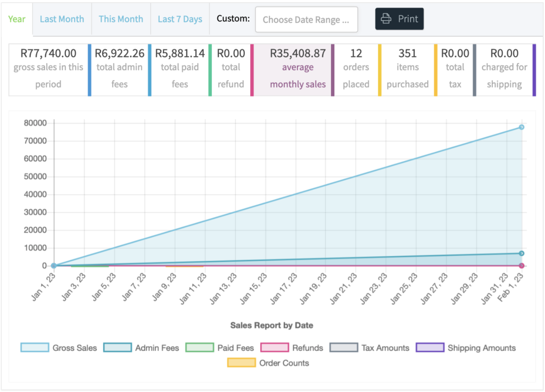The height and width of the screenshot is (392, 545).
Task: Toggle Admin Fees legend swatch
Action: tap(118, 347)
